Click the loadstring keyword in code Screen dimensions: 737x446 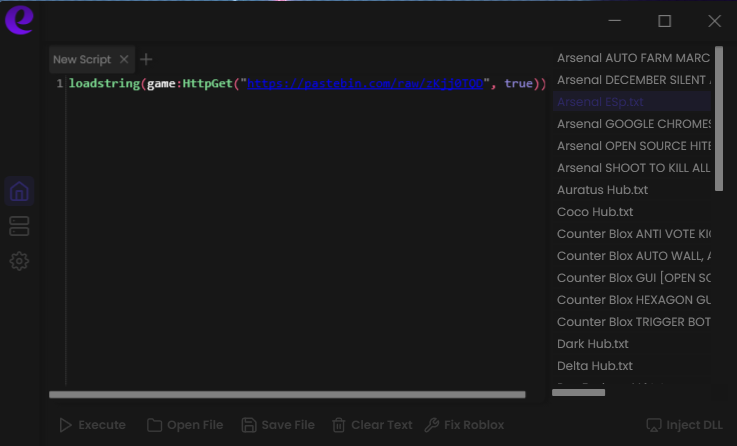[x=104, y=84]
